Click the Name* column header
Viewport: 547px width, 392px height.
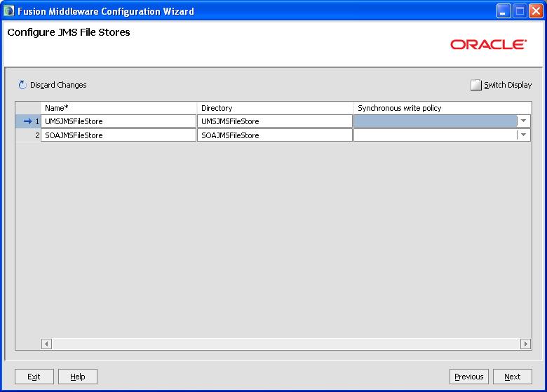coord(119,108)
